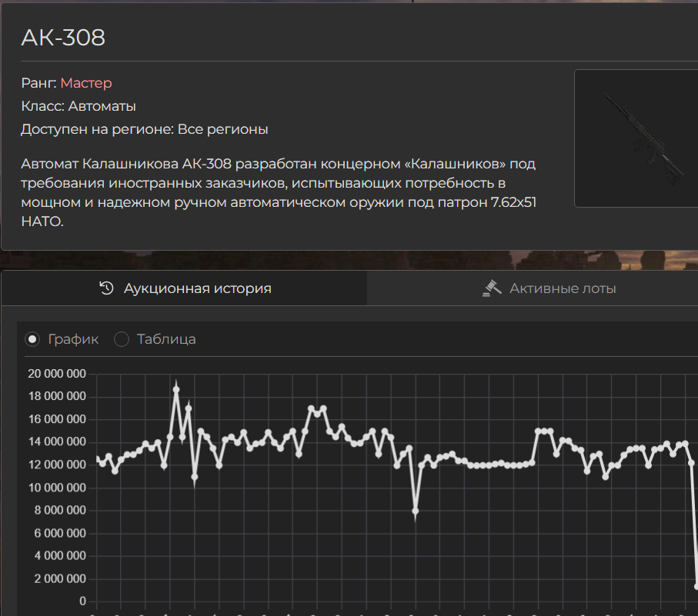
Task: Click the history clock icon
Action: [106, 288]
